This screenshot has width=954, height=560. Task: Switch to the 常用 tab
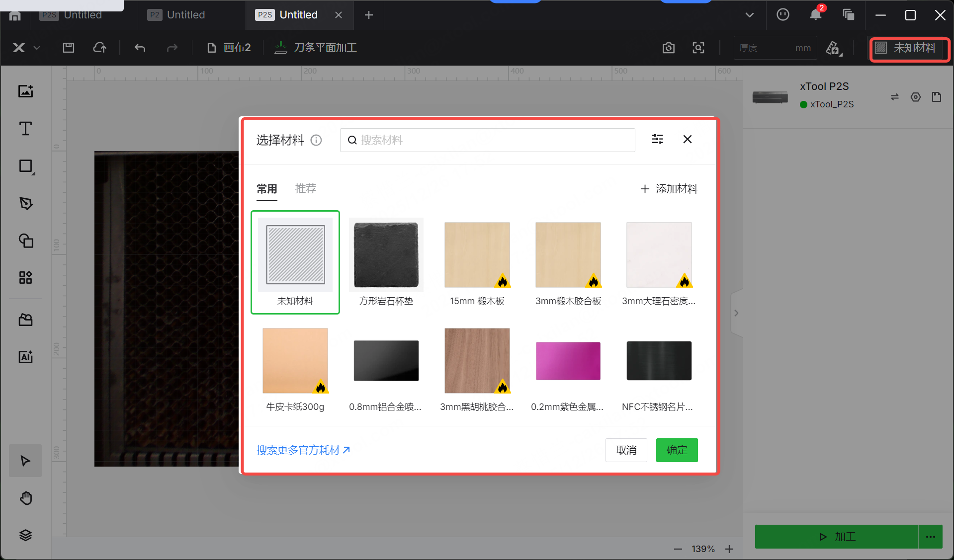tap(266, 189)
